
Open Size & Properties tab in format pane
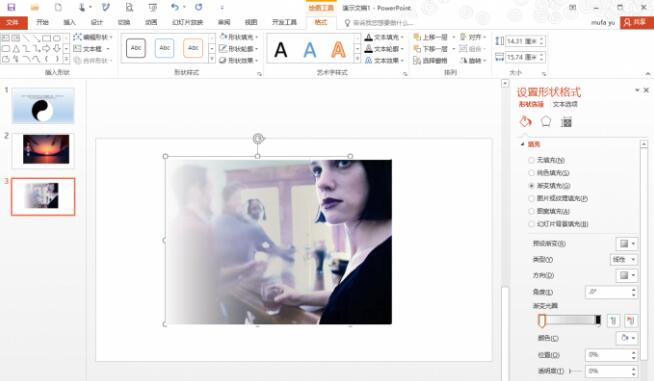[566, 122]
